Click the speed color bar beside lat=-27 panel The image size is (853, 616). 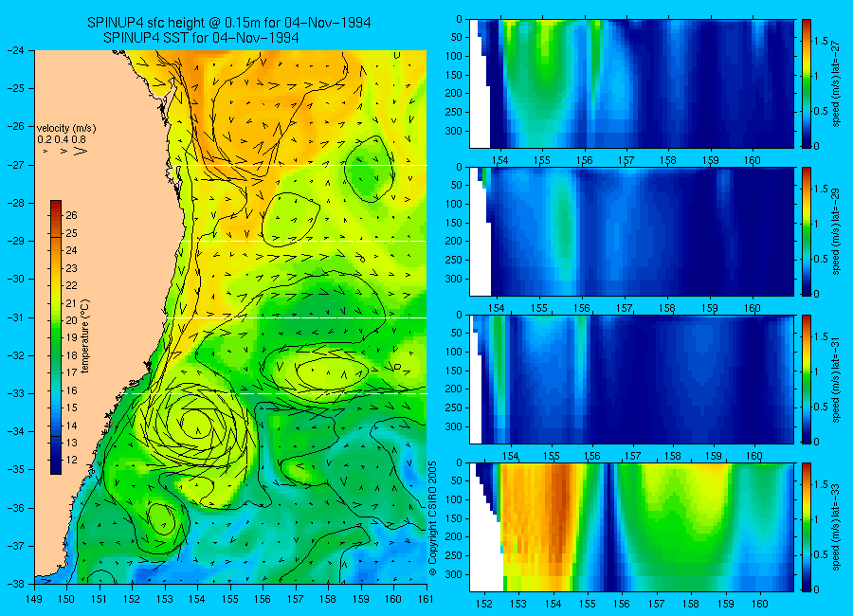(x=806, y=83)
